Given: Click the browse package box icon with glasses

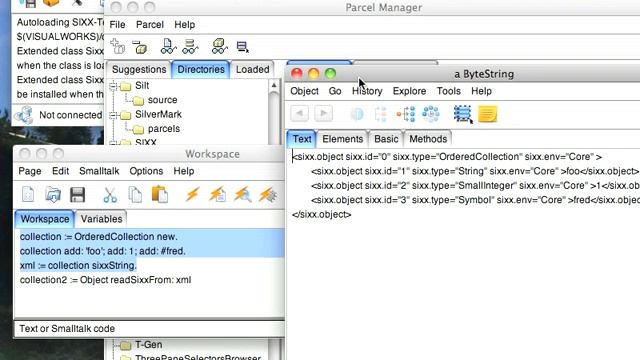Looking at the screenshot, I should pyautogui.click(x=220, y=47).
